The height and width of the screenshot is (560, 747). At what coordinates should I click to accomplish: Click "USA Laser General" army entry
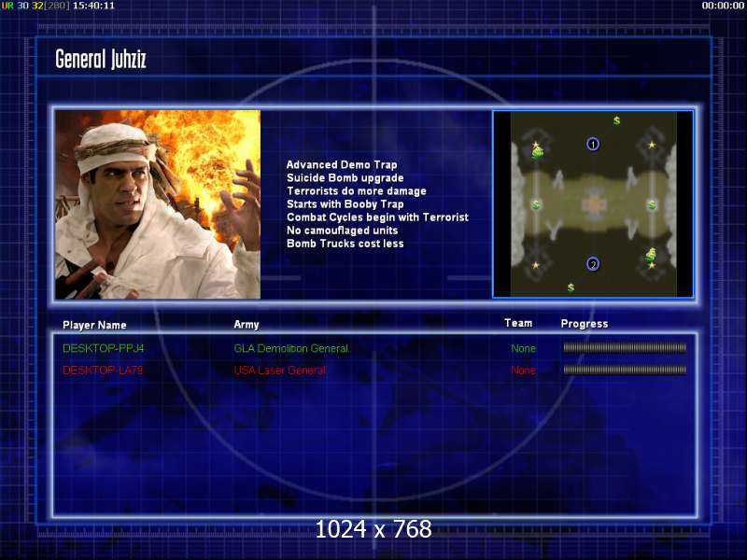click(x=279, y=370)
